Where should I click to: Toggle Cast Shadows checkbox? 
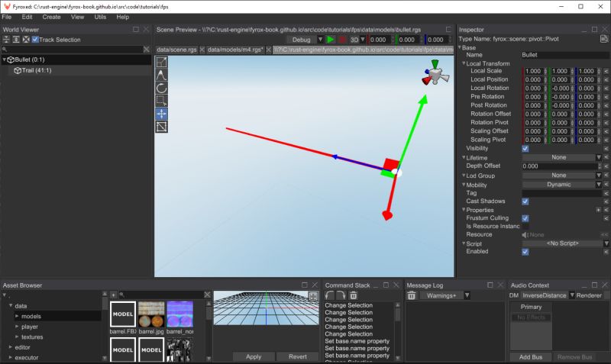click(x=525, y=201)
